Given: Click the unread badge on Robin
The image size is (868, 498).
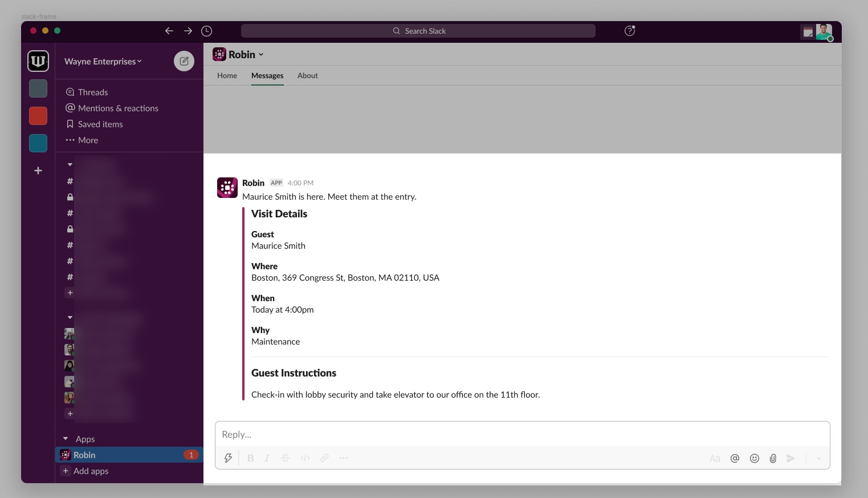Looking at the screenshot, I should coord(191,455).
